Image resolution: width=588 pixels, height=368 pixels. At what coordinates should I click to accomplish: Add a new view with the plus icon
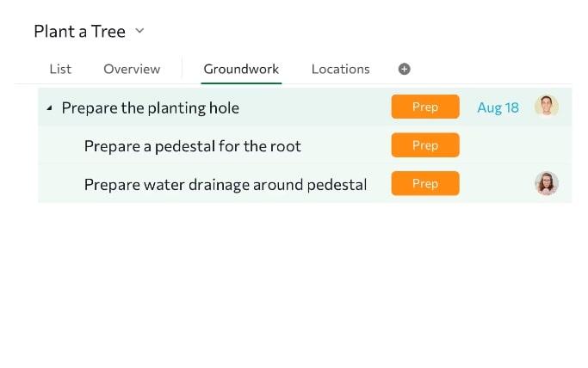click(405, 69)
